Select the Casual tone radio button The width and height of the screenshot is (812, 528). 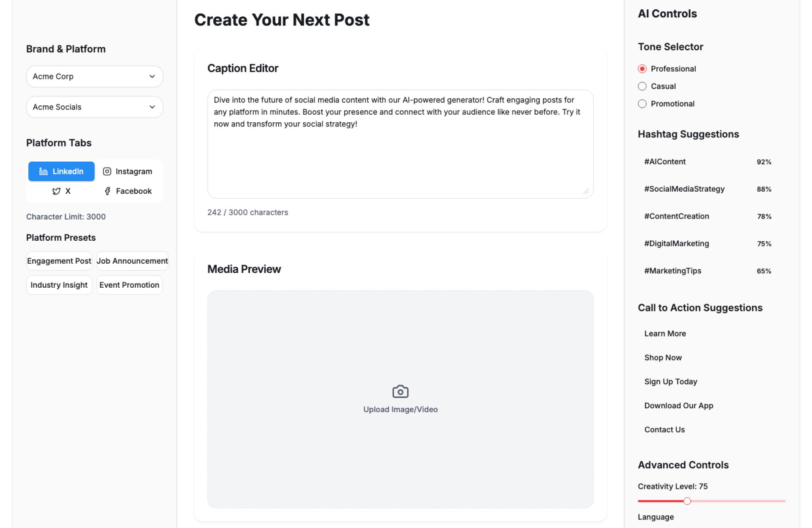point(642,86)
